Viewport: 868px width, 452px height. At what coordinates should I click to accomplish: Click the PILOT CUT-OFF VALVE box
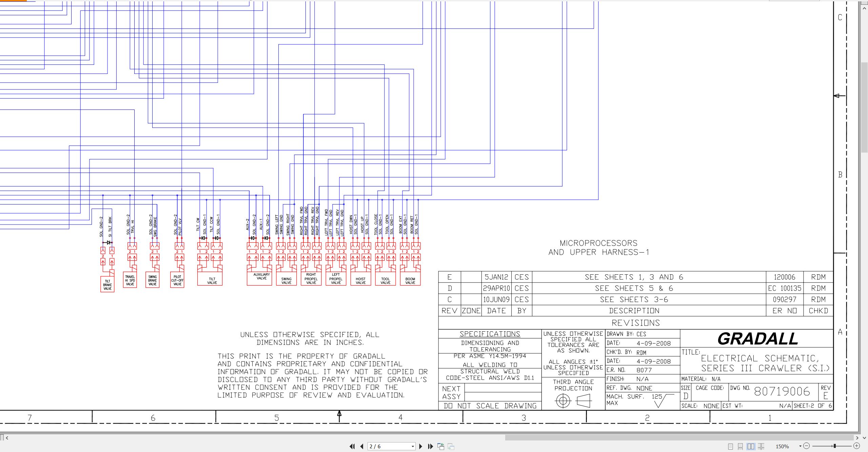click(x=177, y=280)
